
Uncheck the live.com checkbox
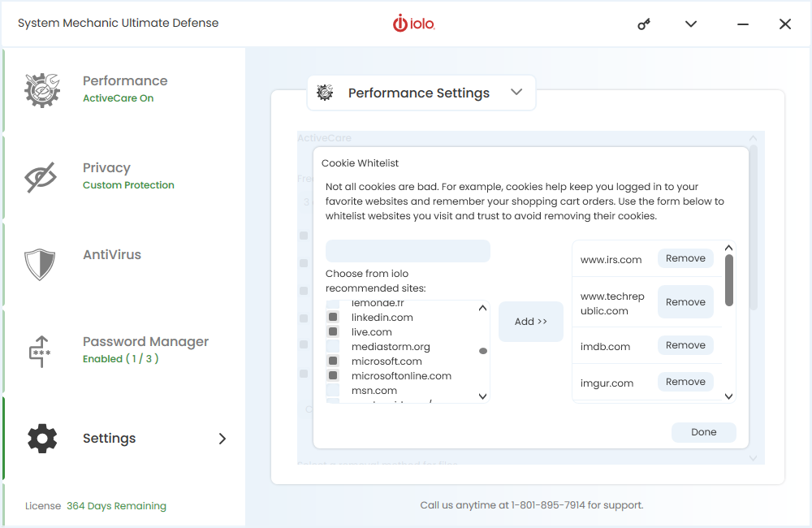point(333,331)
